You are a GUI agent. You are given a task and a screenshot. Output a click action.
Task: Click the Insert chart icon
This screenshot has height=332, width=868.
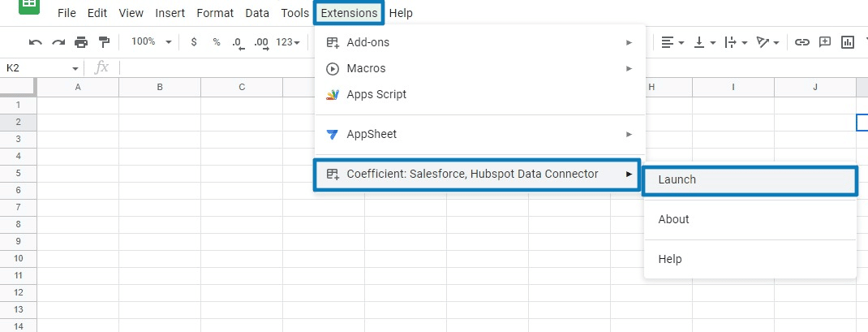tap(848, 42)
